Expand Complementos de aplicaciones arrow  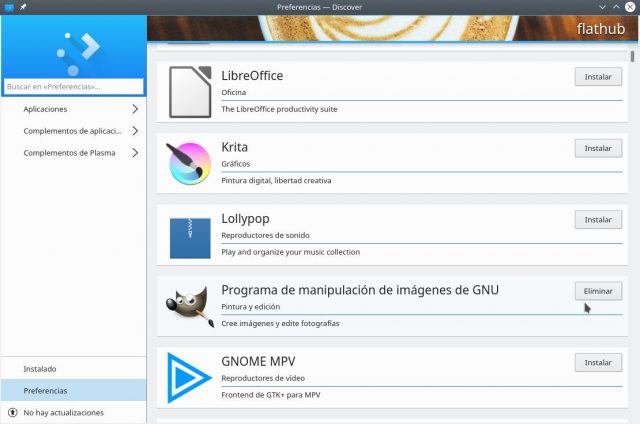tap(135, 131)
